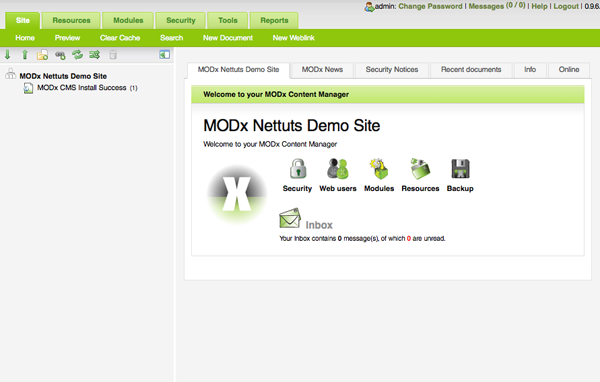
Task: Click the Security label under padlock
Action: click(297, 188)
